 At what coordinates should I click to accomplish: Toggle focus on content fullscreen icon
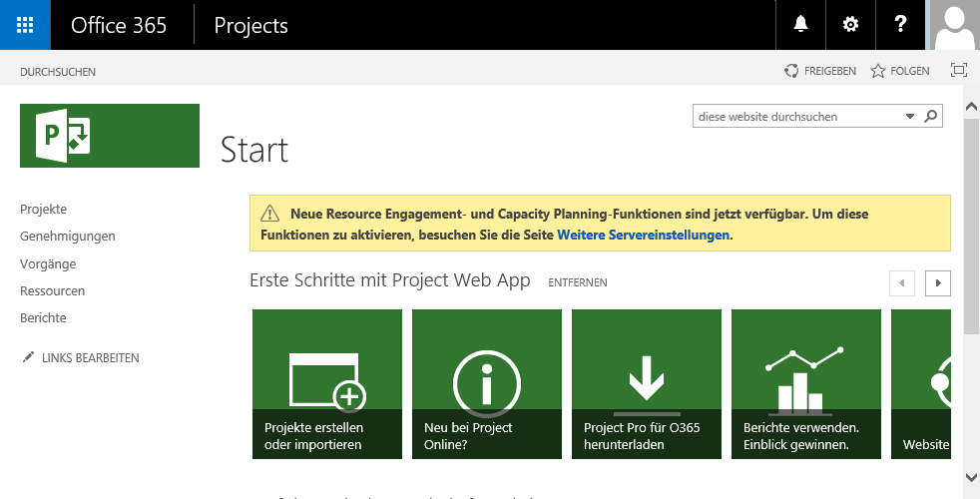[959, 70]
